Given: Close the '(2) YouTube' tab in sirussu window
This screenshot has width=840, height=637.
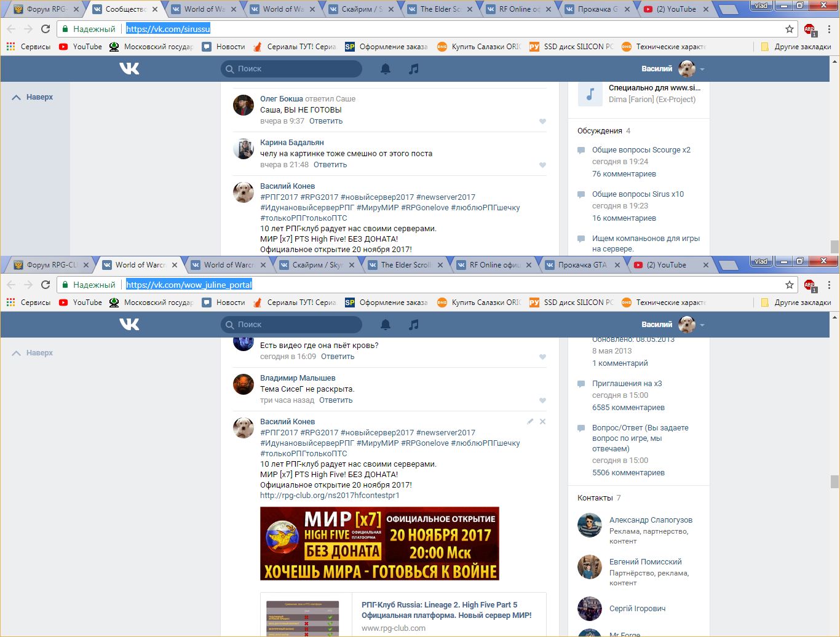Looking at the screenshot, I should [706, 9].
